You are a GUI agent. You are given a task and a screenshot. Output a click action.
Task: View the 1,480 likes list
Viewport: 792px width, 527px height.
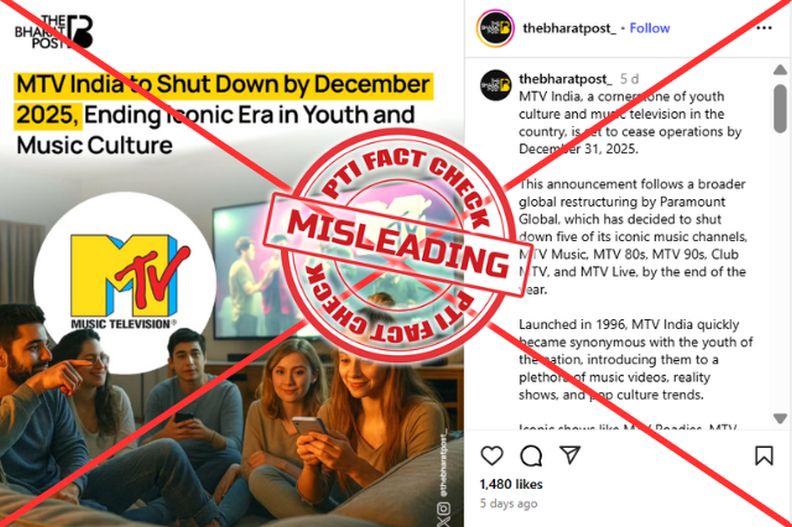tap(511, 484)
